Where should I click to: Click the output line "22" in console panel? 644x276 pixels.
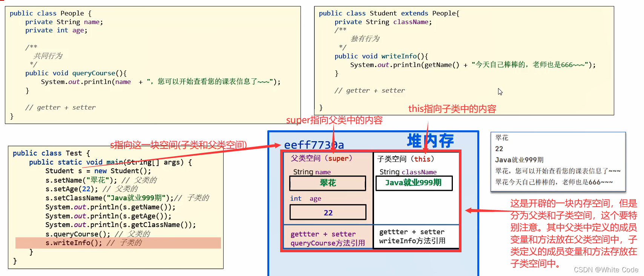[499, 149]
